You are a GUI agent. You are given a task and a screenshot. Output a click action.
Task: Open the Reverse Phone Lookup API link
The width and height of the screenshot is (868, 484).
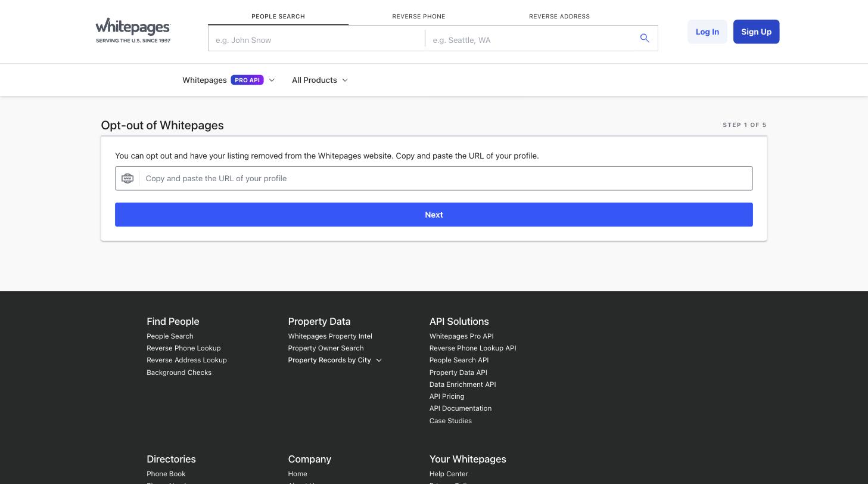(472, 348)
